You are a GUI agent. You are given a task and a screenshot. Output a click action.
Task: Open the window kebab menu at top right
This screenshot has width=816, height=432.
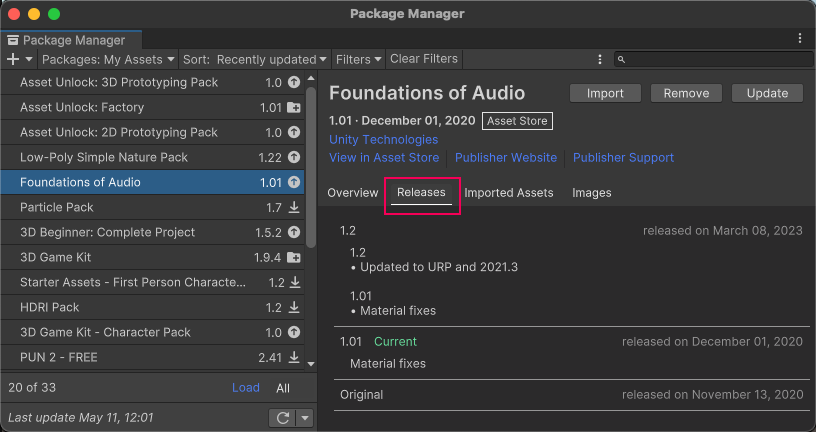800,38
